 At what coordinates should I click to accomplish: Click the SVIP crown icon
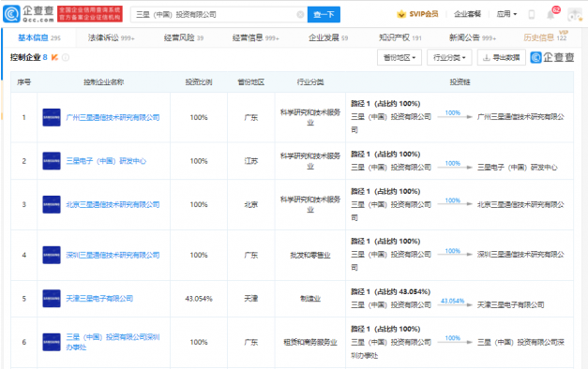[x=401, y=14]
